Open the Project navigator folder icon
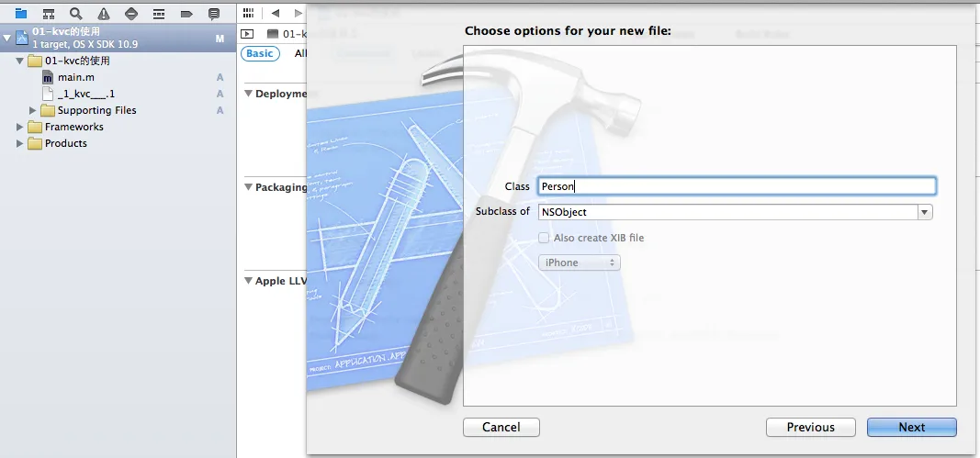Image resolution: width=980 pixels, height=458 pixels. 21,13
